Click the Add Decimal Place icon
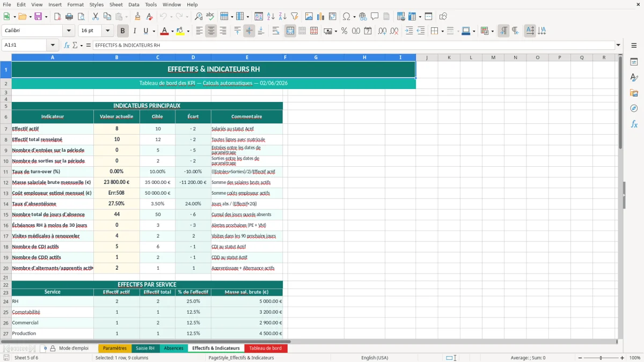The width and height of the screenshot is (644, 362). pos(383,31)
